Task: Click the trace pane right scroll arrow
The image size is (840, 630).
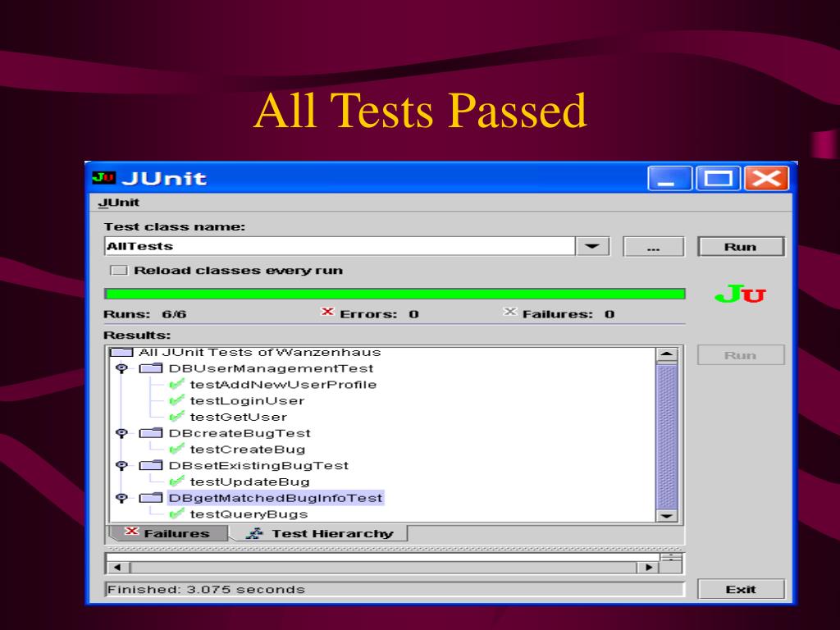Action: pyautogui.click(x=648, y=568)
